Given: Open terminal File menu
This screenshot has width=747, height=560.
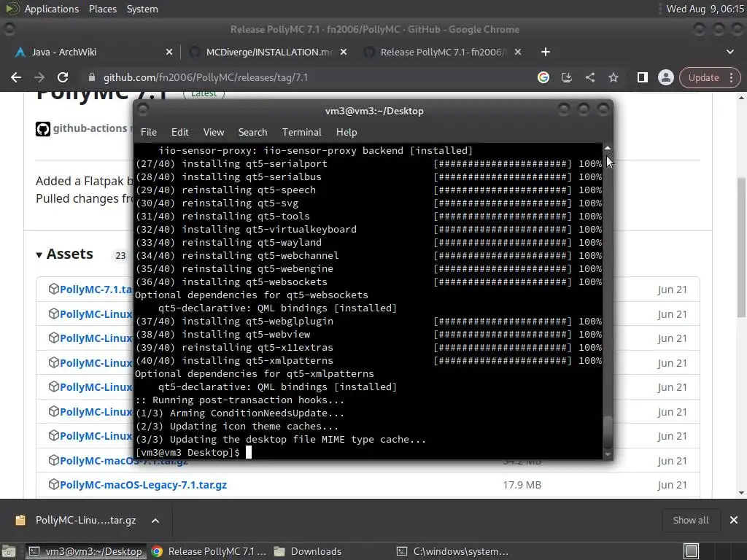Looking at the screenshot, I should coord(149,133).
